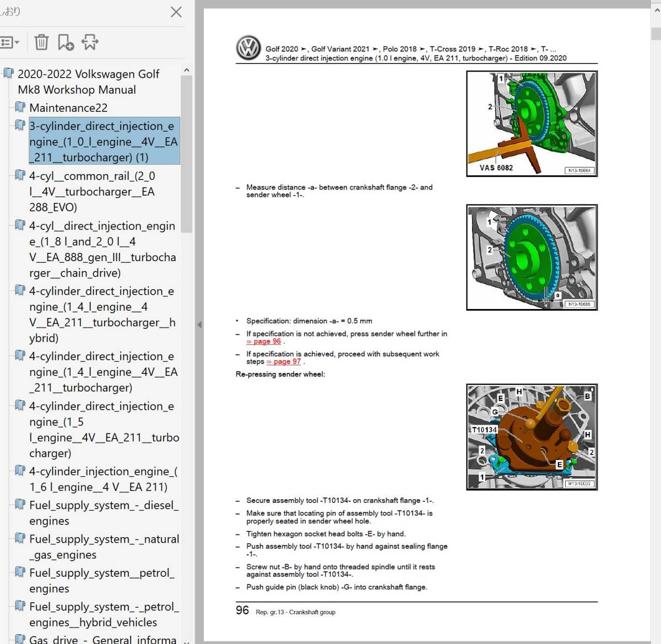The width and height of the screenshot is (661, 644).
Task: Click the 'Measure distance -a-' instruction text
Action: [x=339, y=191]
